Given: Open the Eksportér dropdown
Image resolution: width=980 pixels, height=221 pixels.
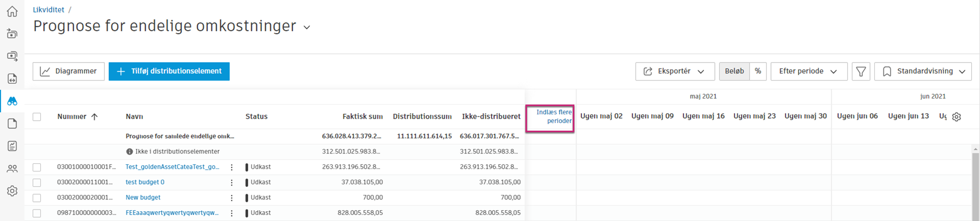Looking at the screenshot, I should click(x=675, y=71).
